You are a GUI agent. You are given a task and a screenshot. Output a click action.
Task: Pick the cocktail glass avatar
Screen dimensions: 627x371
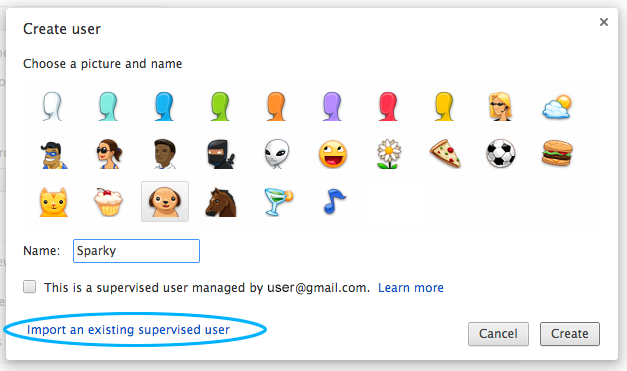pos(279,202)
